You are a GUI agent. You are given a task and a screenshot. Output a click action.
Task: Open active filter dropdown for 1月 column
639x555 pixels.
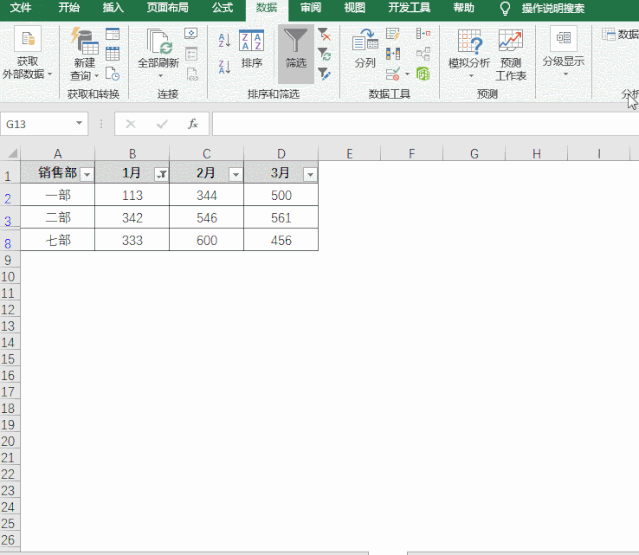(161, 175)
